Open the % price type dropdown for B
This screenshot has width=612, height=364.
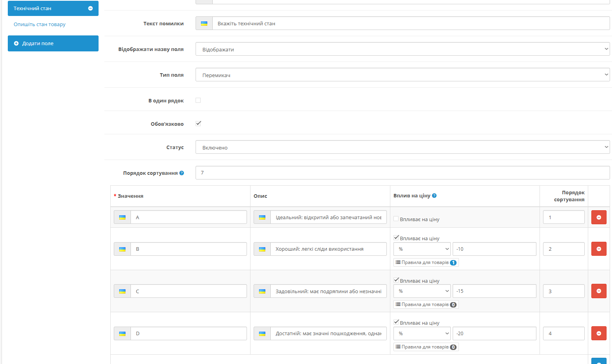[422, 249]
